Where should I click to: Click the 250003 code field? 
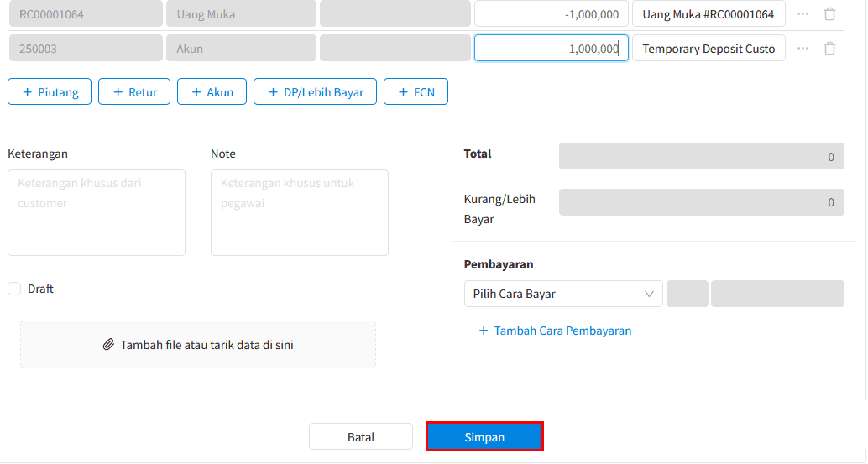[x=86, y=49]
